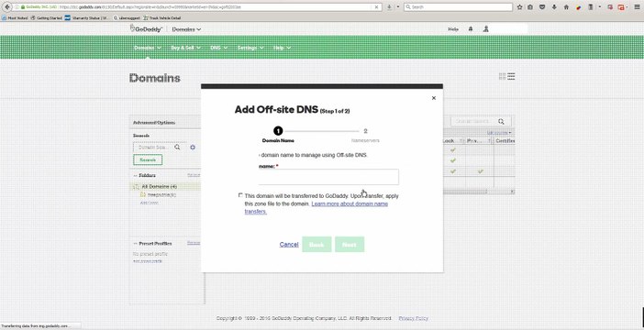644x330 pixels.
Task: Click the sidebar Domain Search field
Action: pyautogui.click(x=153, y=147)
